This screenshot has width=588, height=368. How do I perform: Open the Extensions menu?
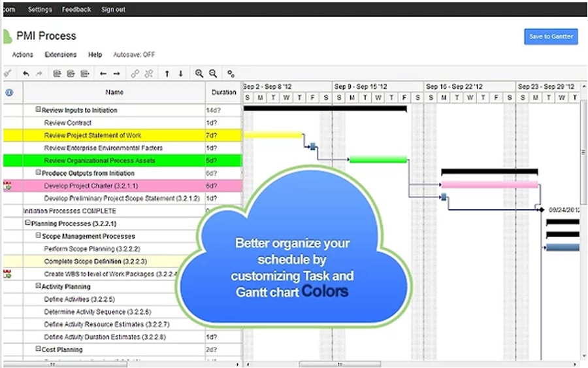click(60, 55)
